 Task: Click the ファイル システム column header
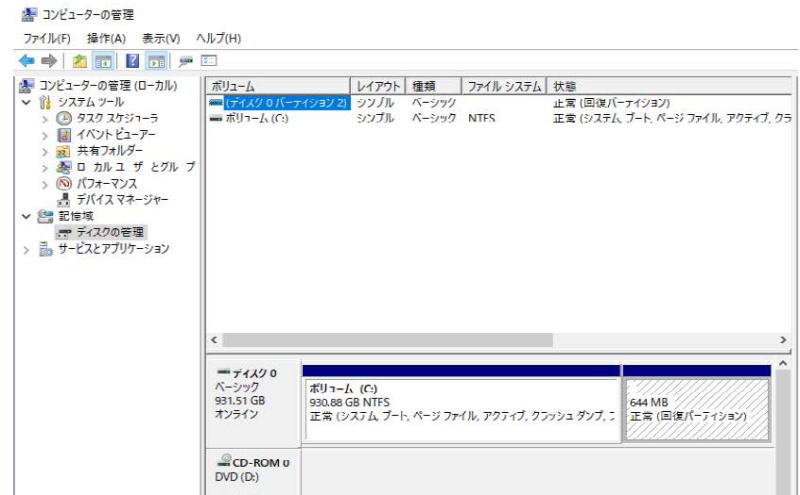point(497,86)
